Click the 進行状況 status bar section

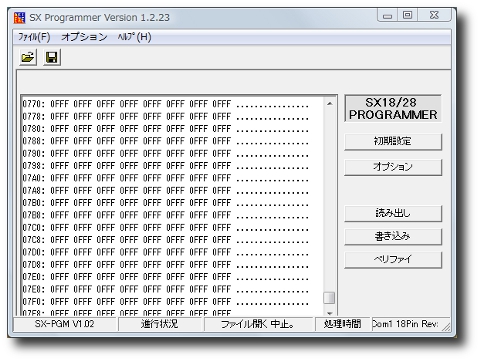point(160,324)
